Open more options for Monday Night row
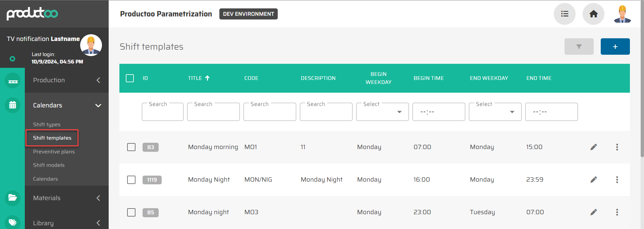 click(x=617, y=180)
